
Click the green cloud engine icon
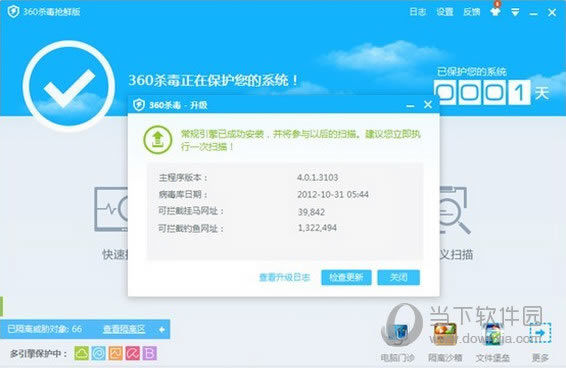pyautogui.click(x=82, y=353)
